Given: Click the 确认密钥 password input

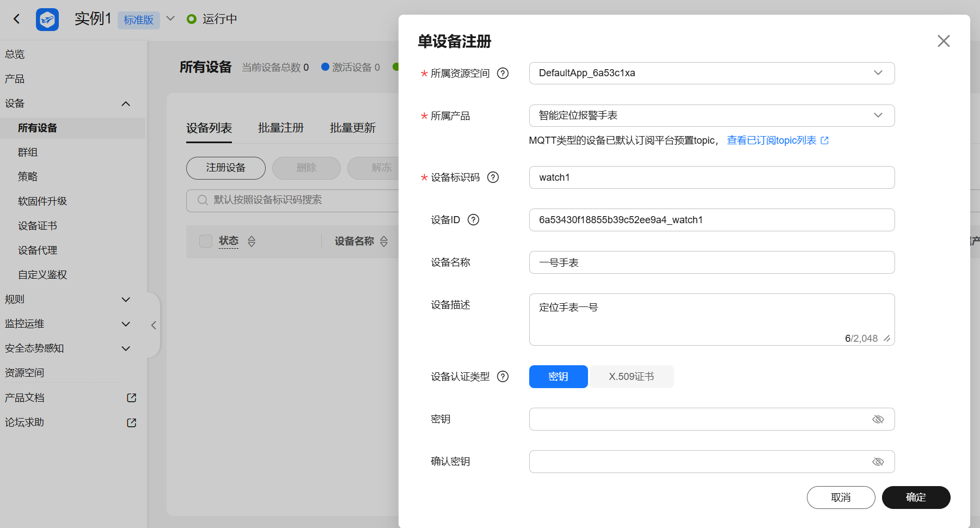Looking at the screenshot, I should (712, 462).
